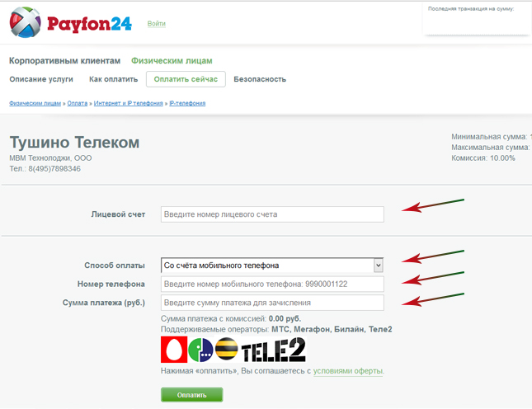Screen dimensions: 532x409
Task: Focus the Сумма платежа input field
Action: pyautogui.click(x=272, y=303)
